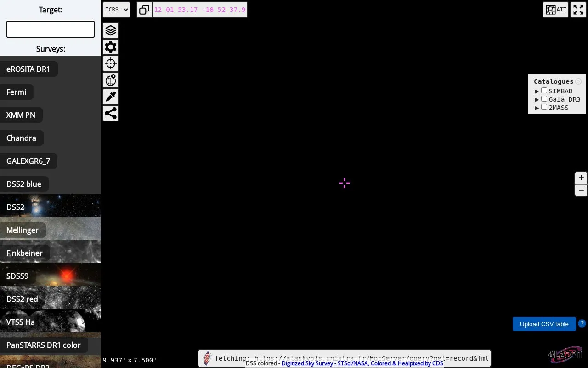Open the settings gear menu

pos(111,47)
